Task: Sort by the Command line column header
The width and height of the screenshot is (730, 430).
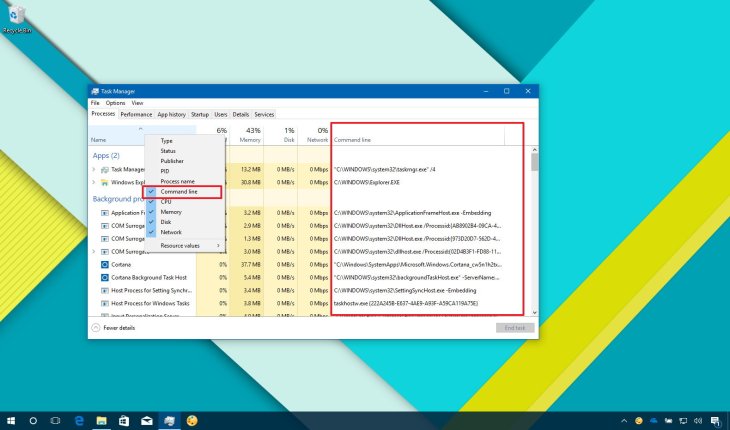Action: tap(418, 135)
